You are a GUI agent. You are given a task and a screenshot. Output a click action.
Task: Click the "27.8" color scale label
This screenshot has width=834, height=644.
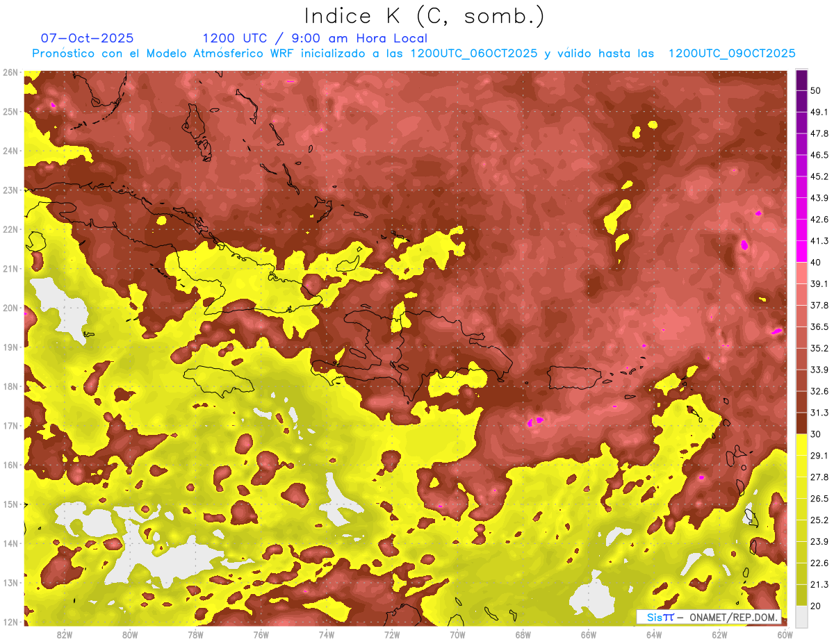coord(819,477)
